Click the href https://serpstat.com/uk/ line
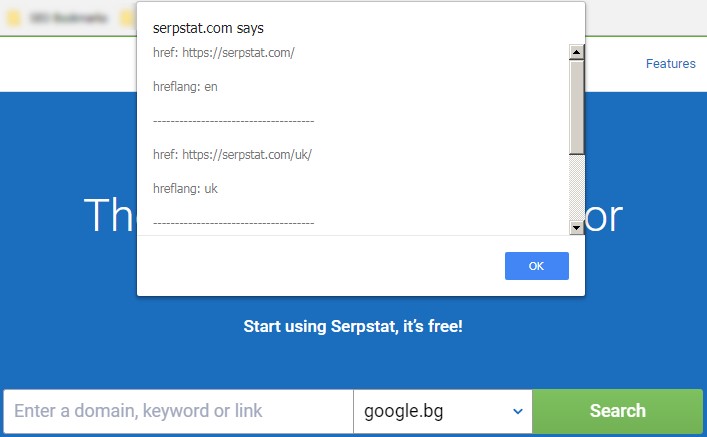 coord(232,155)
